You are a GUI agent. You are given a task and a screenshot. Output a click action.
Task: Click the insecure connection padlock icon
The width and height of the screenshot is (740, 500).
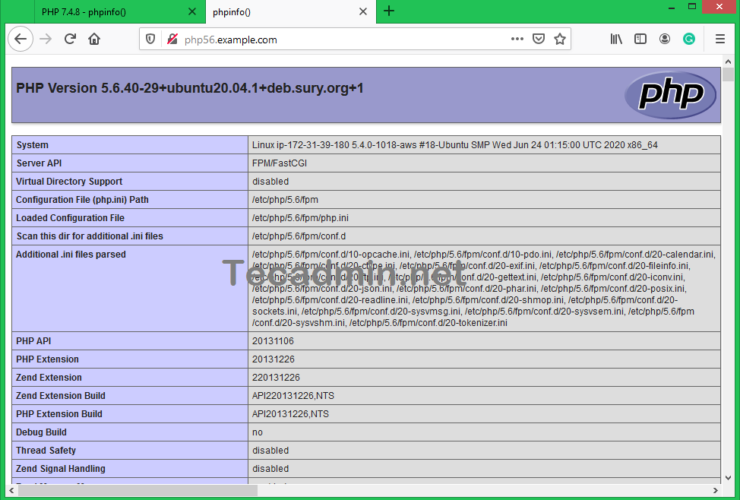[172, 39]
